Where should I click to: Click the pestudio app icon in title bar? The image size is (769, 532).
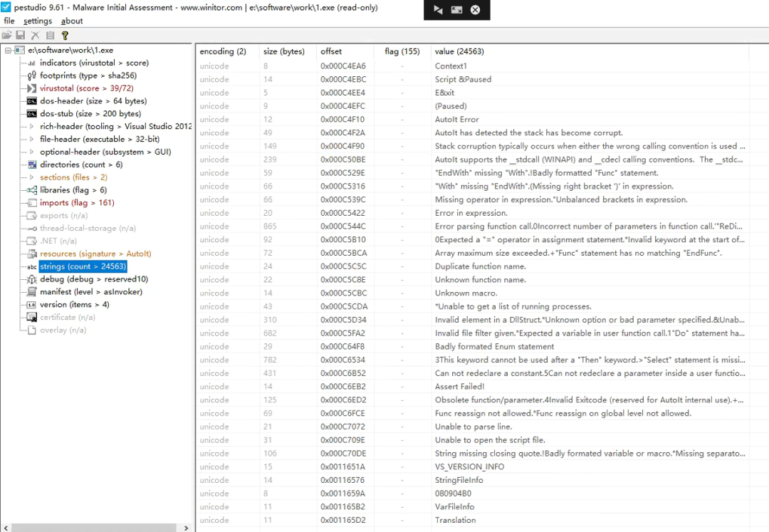pos(6,7)
